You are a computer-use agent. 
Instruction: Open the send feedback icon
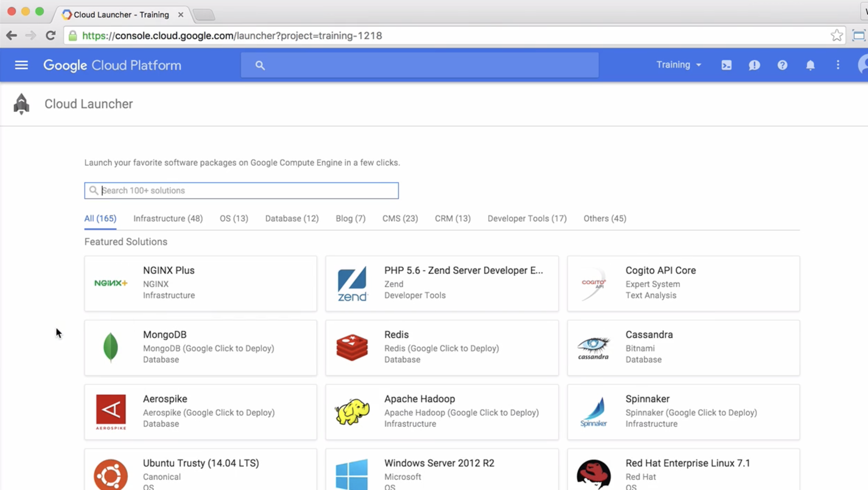(x=754, y=65)
